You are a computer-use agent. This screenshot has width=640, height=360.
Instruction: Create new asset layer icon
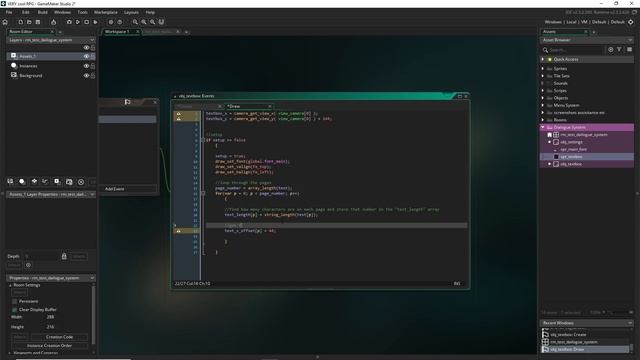(x=57, y=182)
